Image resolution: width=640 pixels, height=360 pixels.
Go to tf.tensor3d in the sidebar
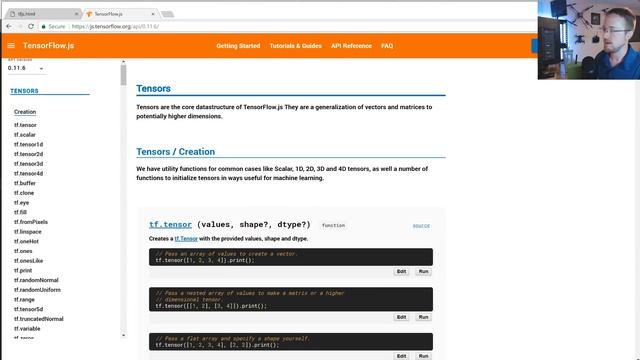pos(28,164)
